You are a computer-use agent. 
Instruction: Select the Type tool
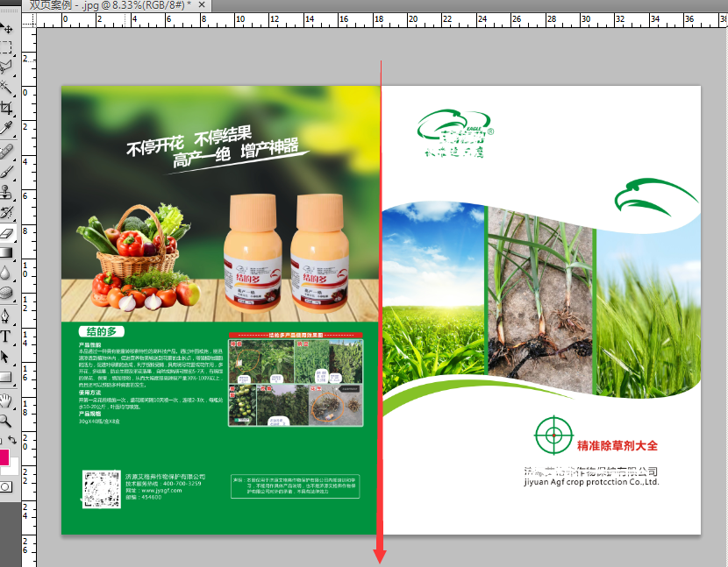(x=6, y=337)
